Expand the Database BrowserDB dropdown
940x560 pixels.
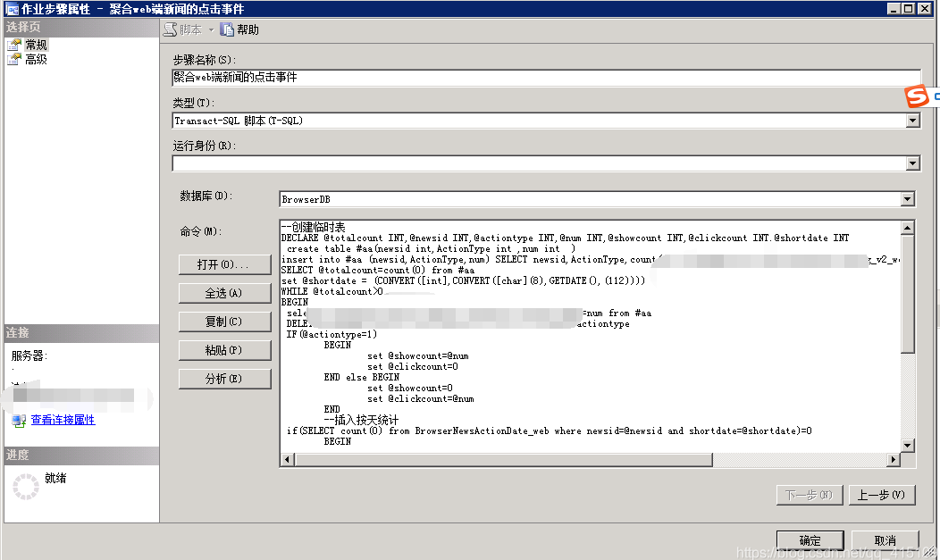coord(908,199)
